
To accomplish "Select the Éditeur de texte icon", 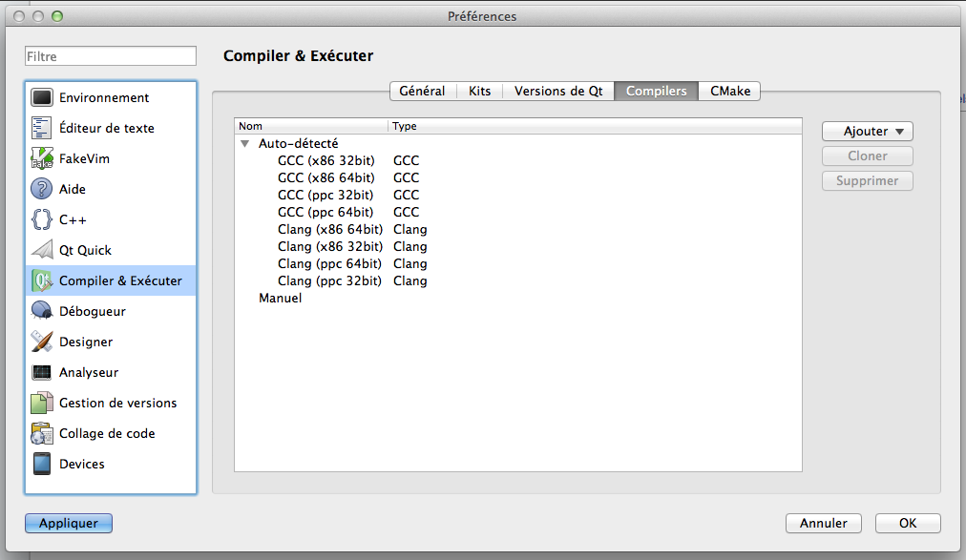I will coord(40,128).
